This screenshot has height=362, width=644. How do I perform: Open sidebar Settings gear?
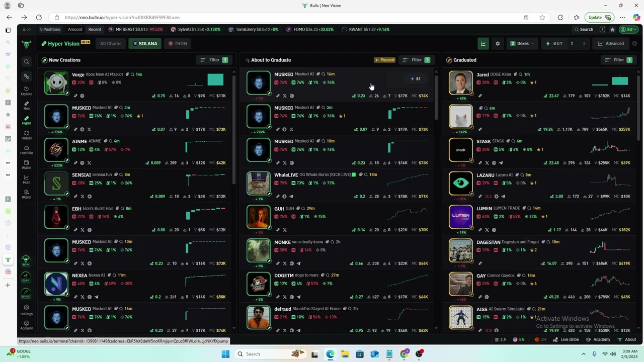tap(26, 310)
